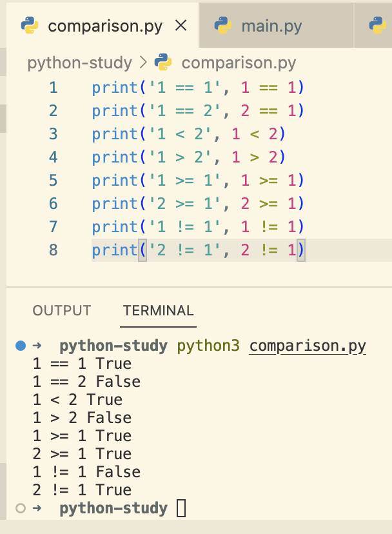This screenshot has width=392, height=534.
Task: Click python3 command text in terminal
Action: click(x=208, y=346)
